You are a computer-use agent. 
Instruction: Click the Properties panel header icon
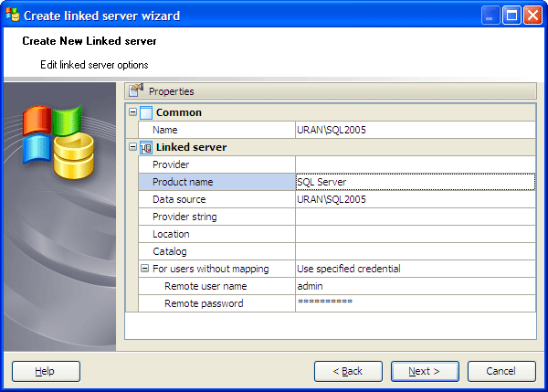tap(136, 90)
